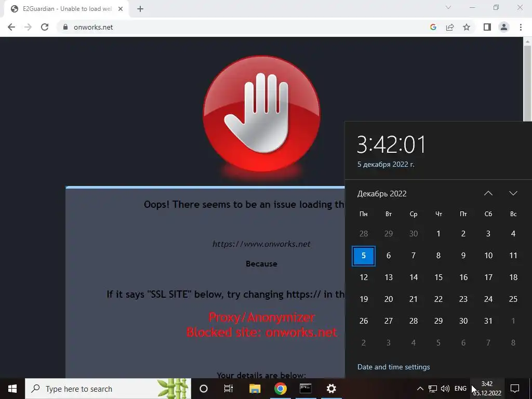Click the ENG language indicator

tap(460, 389)
